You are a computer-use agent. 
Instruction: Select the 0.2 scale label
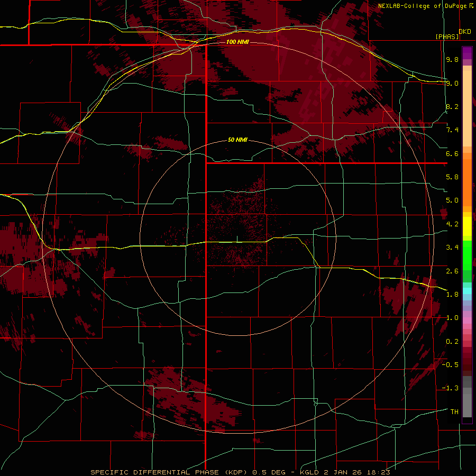452,342
